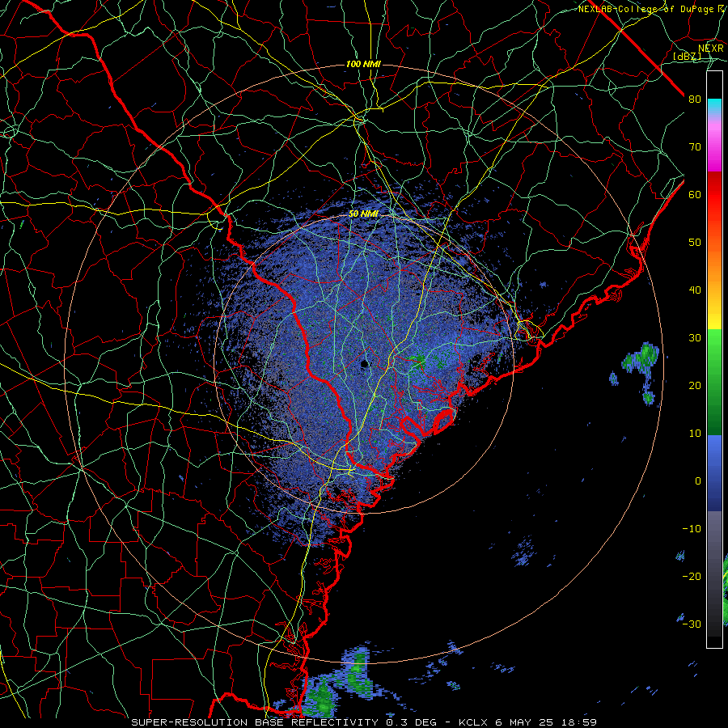Click the 80 value on the dBZ scale
Viewport: 728px width, 728px height.
(695, 99)
